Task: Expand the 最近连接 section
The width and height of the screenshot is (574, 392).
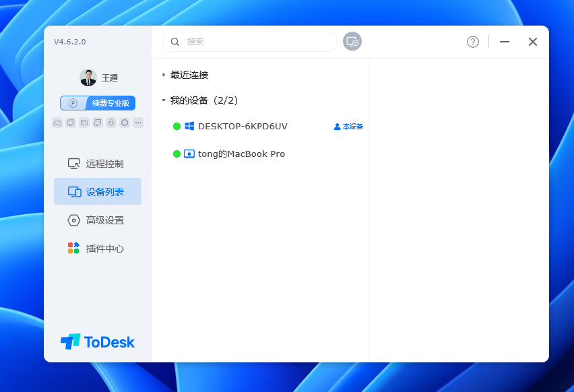Action: 164,75
